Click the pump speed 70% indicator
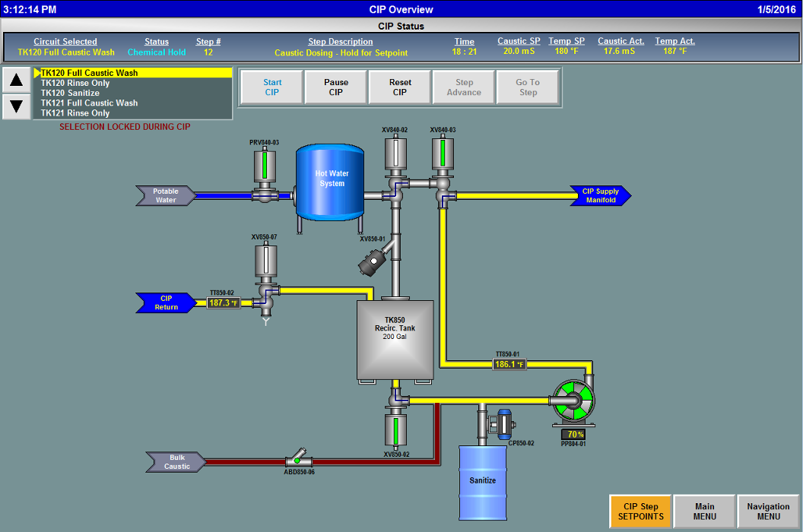 coord(576,434)
